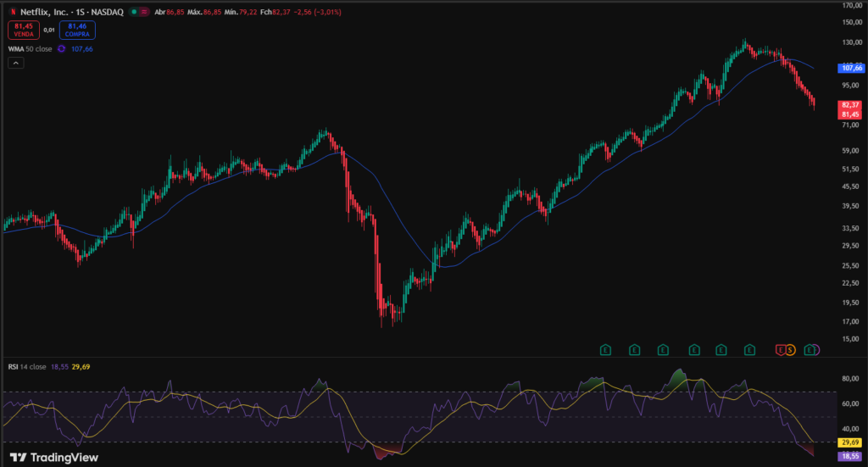This screenshot has height=467, width=868.
Task: Click the purple 18,55 RSI axis label
Action: tap(850, 457)
